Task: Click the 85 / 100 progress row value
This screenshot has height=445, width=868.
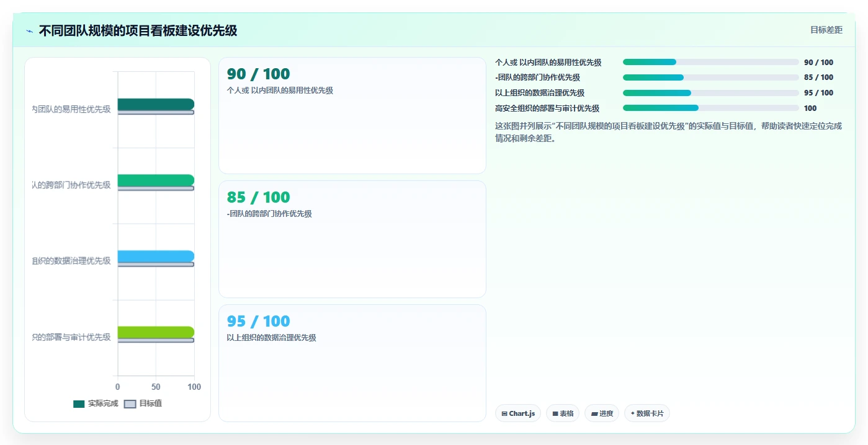Action: [x=818, y=77]
